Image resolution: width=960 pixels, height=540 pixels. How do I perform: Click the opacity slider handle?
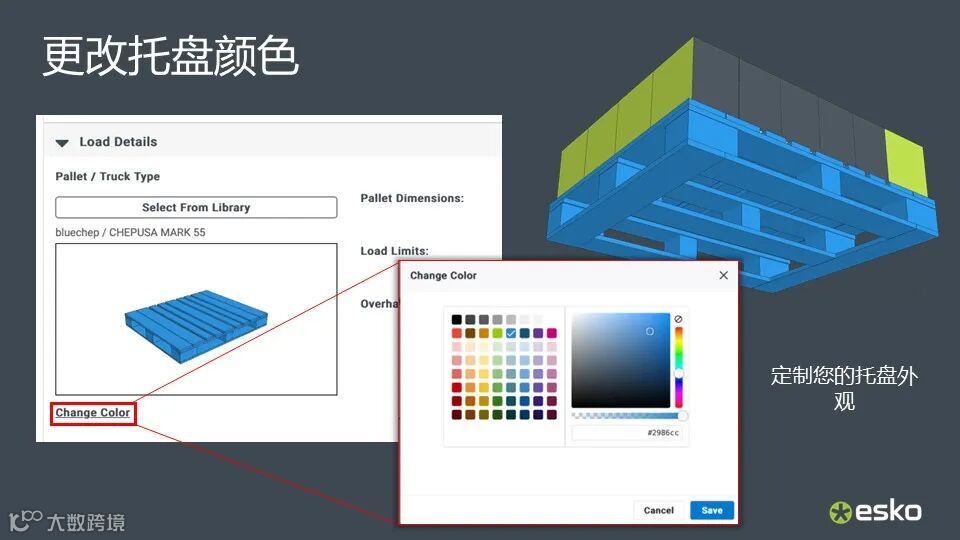[x=683, y=416]
